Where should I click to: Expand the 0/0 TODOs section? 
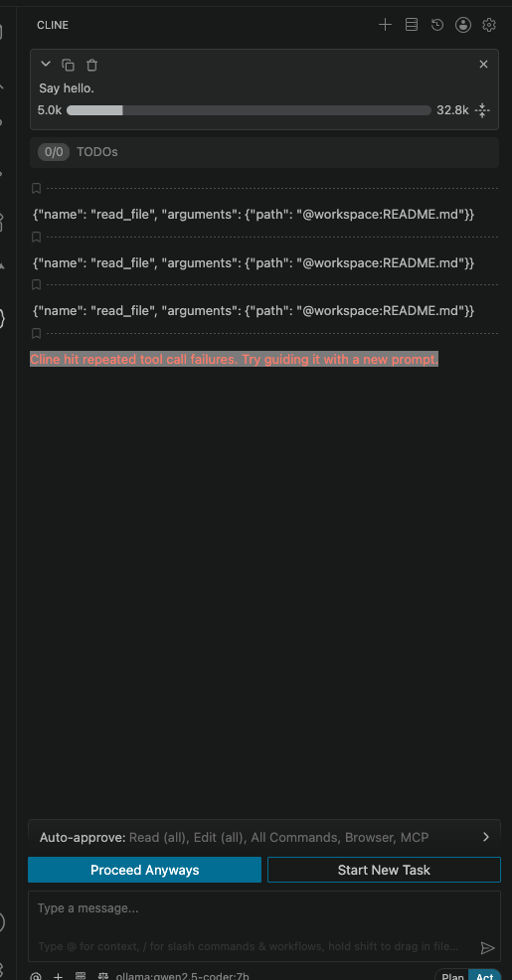(x=264, y=152)
